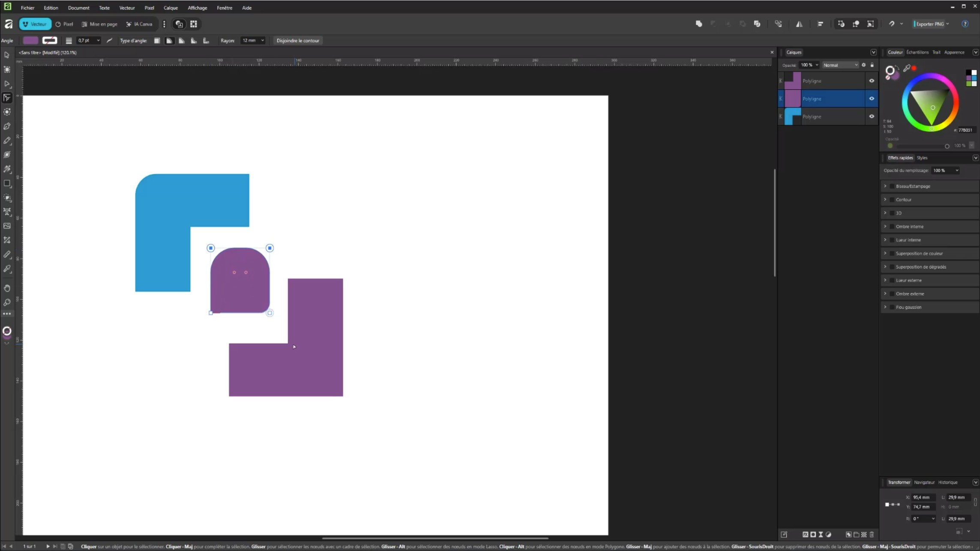The width and height of the screenshot is (980, 551).
Task: Click the layer lock icon in Calques
Action: [x=872, y=65]
